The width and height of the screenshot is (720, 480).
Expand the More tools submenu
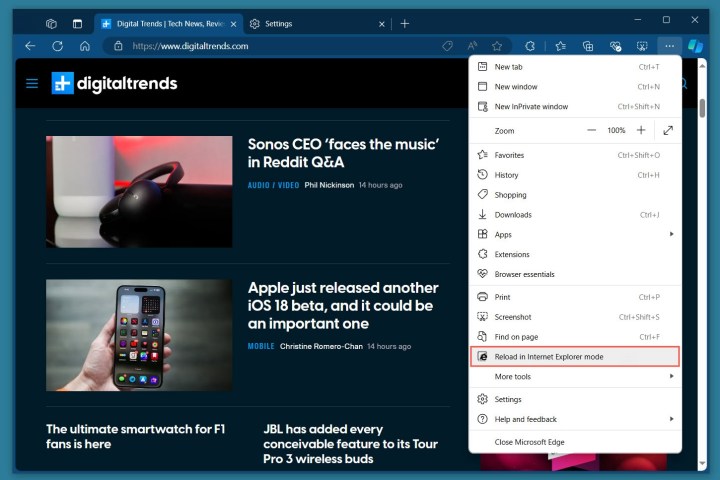(575, 377)
